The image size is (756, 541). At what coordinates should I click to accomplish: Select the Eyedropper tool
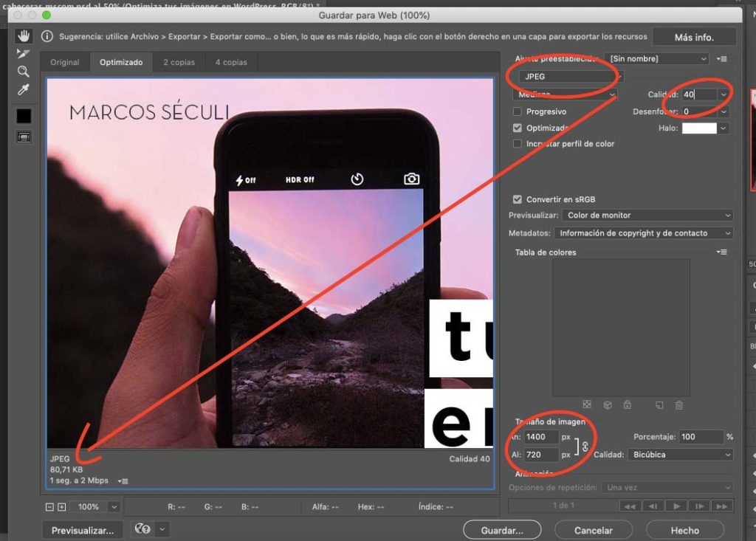pos(23,89)
